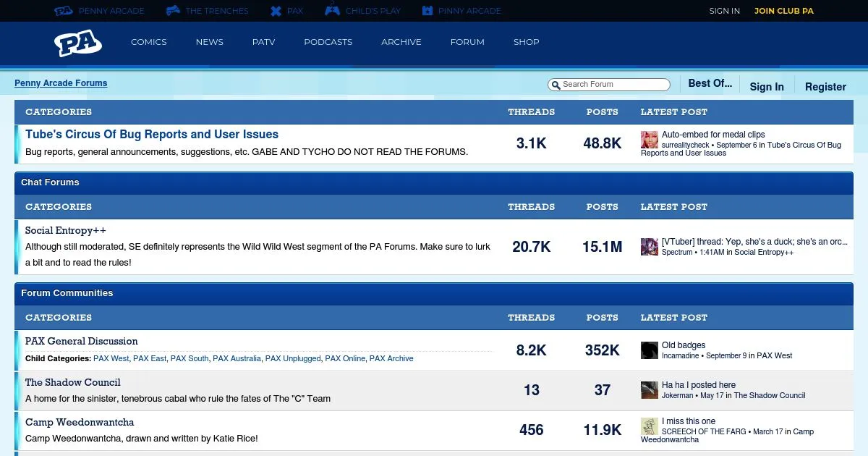This screenshot has height=456, width=868.
Task: Focus the Search Forum input field
Action: (x=614, y=85)
